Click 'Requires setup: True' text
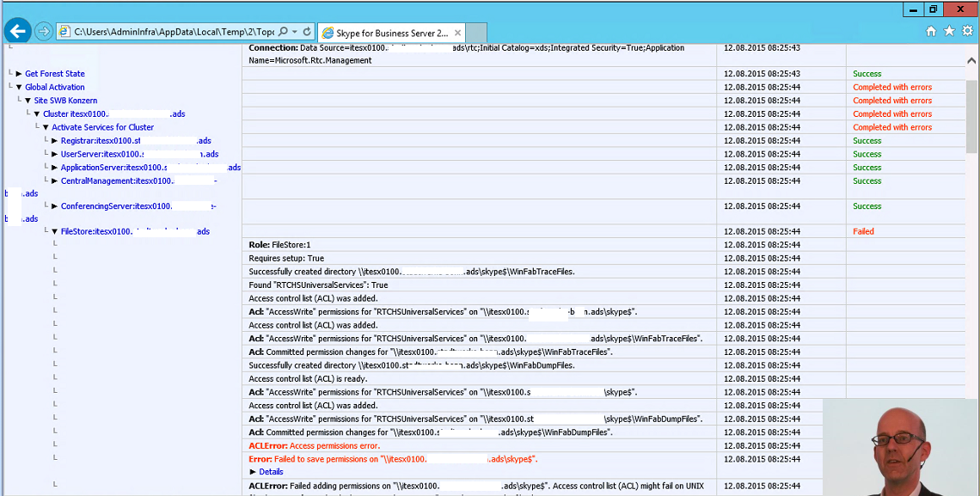This screenshot has width=980, height=496. [x=286, y=259]
